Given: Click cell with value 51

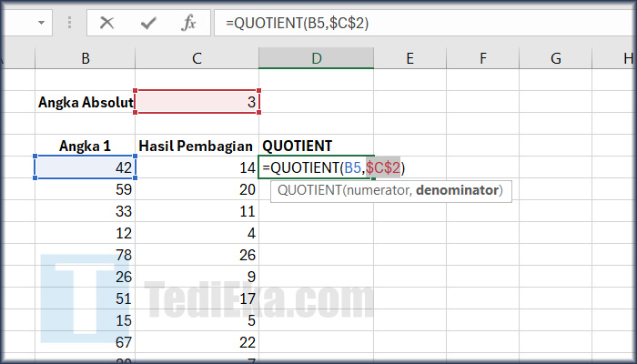Looking at the screenshot, I should click(x=85, y=298).
